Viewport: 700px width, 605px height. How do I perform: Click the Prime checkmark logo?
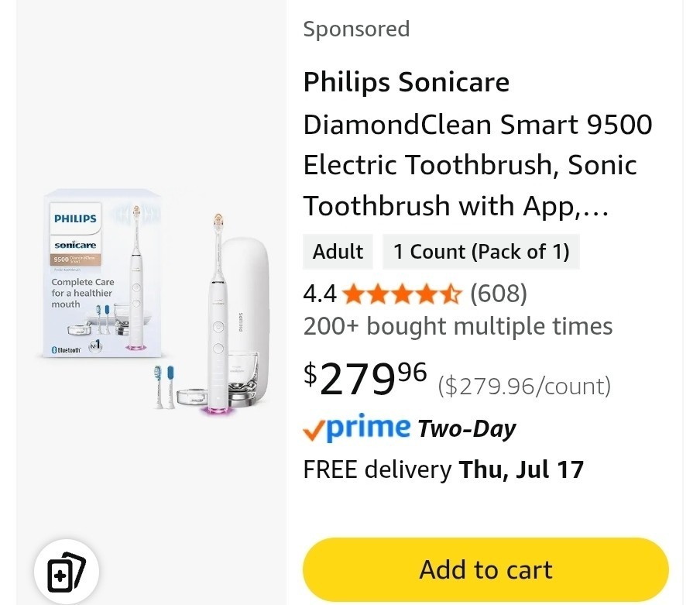pos(357,428)
